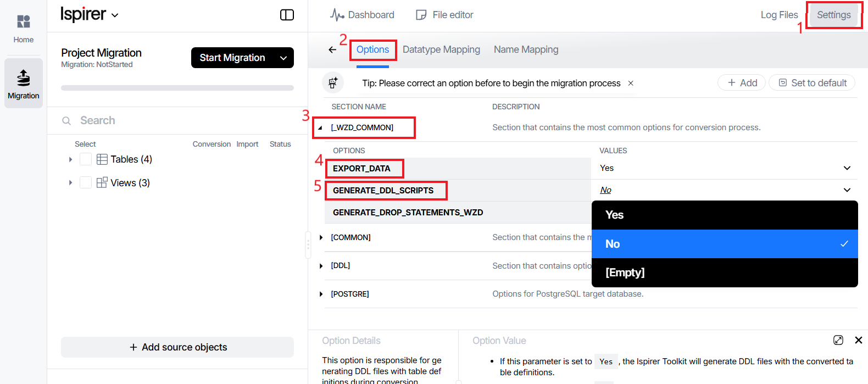868x384 pixels.
Task: Click the AI tip sparkle icon
Action: point(333,83)
